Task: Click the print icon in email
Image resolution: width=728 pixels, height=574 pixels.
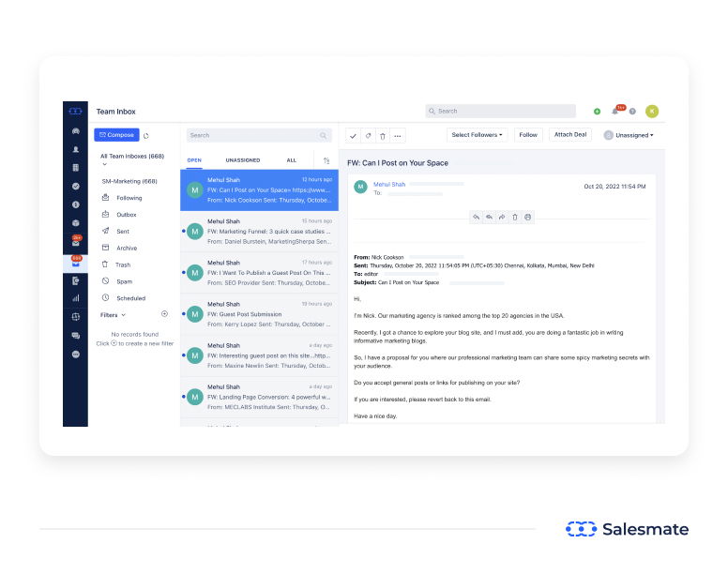Action: pos(528,217)
